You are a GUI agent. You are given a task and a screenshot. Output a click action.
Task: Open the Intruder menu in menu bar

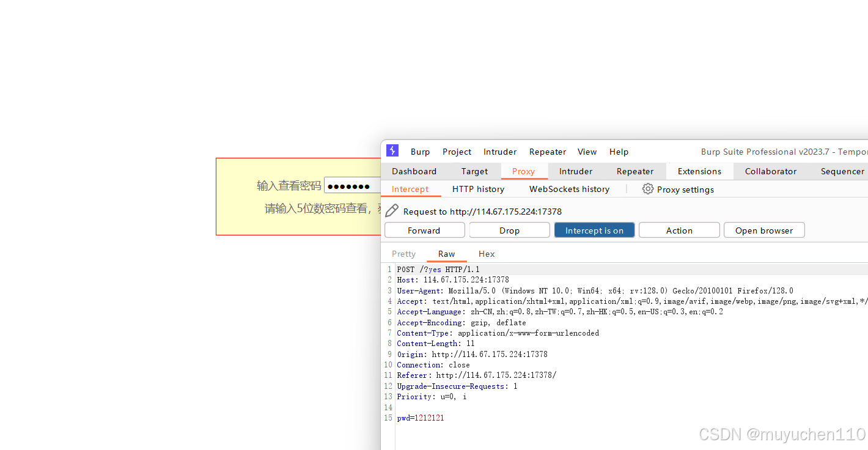pyautogui.click(x=500, y=152)
